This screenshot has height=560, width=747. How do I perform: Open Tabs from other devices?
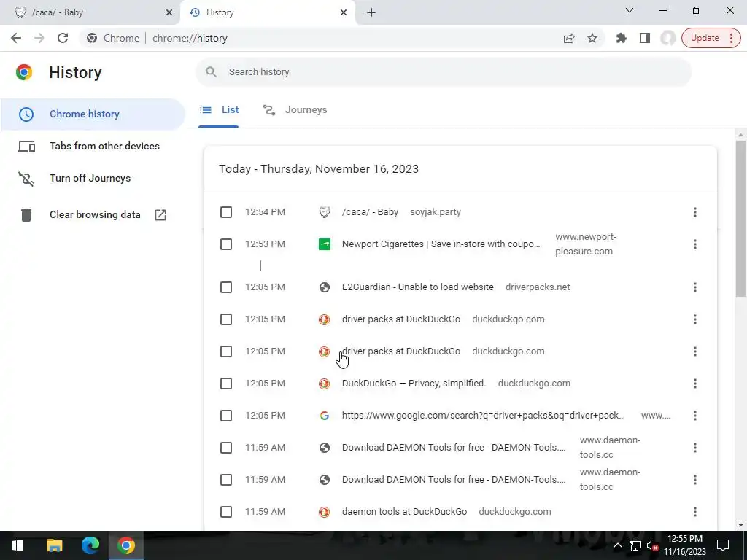click(93, 146)
